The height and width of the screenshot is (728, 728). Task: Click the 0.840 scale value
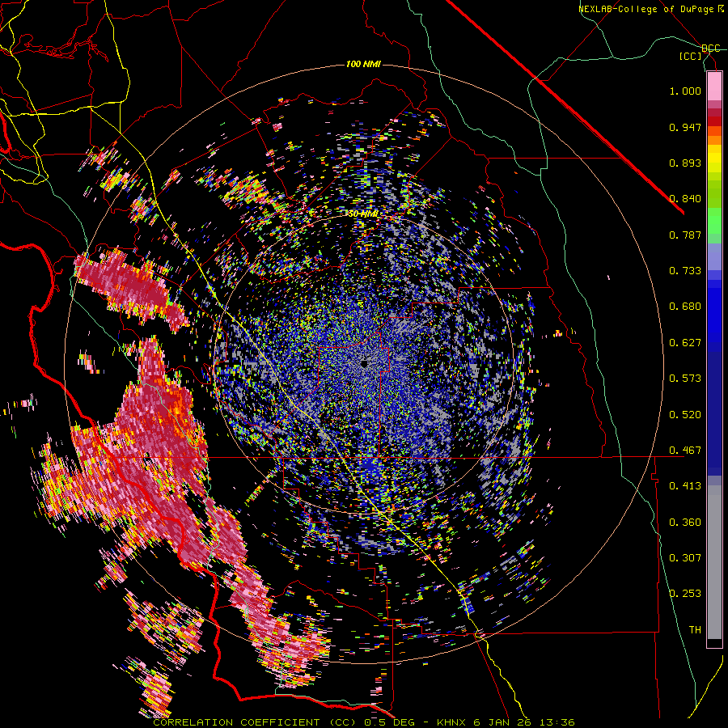685,199
